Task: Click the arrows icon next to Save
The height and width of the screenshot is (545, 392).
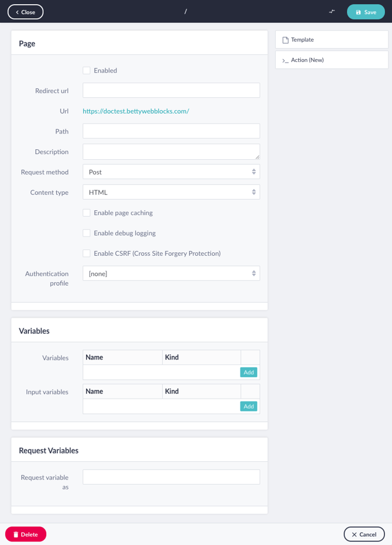Action: click(332, 12)
